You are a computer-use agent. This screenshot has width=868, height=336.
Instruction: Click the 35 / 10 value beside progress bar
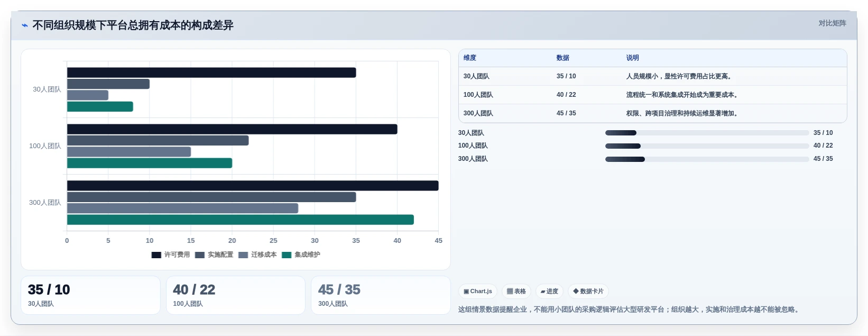click(x=823, y=133)
